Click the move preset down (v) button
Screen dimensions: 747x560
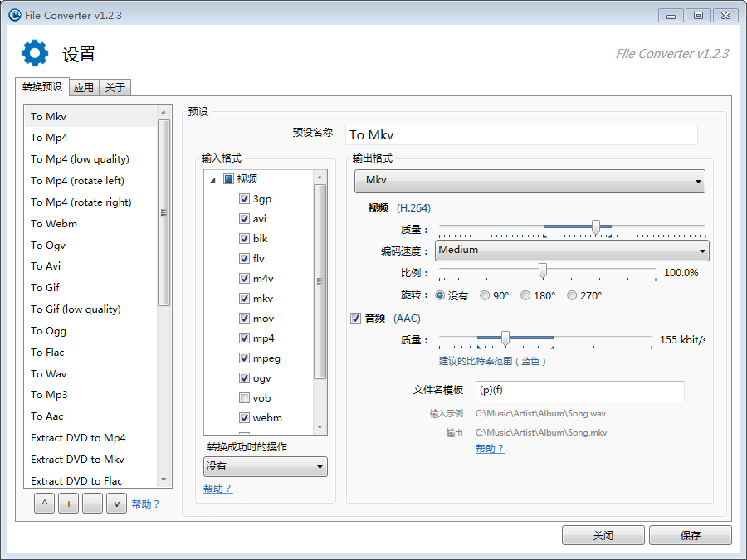coord(116,504)
